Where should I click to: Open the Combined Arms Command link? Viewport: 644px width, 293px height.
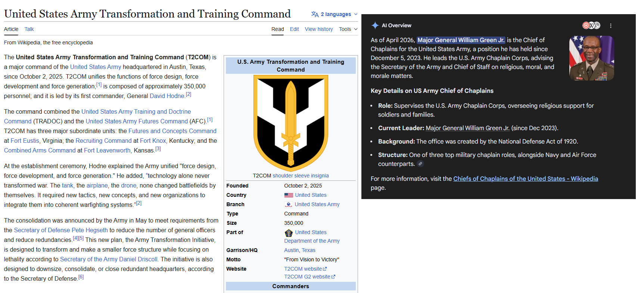[x=40, y=150]
